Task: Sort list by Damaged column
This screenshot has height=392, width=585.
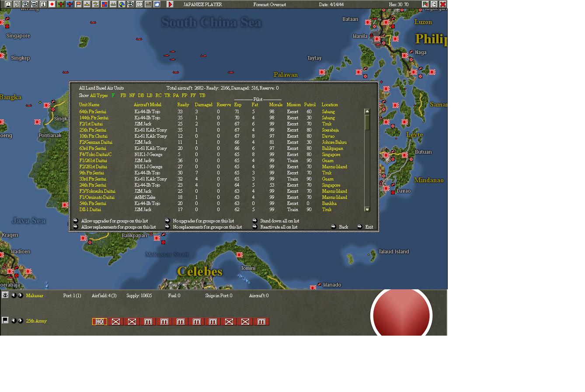Action: [203, 105]
